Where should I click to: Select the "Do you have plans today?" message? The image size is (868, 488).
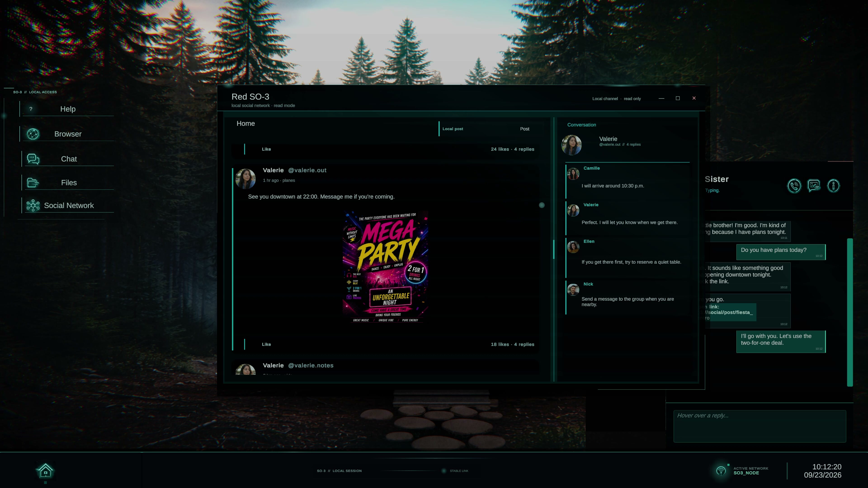point(781,252)
